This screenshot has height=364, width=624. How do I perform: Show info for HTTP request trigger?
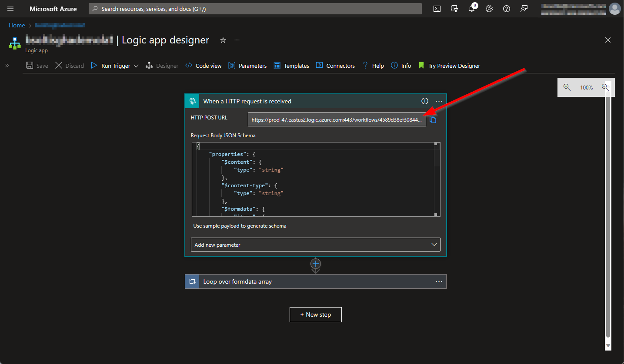(425, 101)
